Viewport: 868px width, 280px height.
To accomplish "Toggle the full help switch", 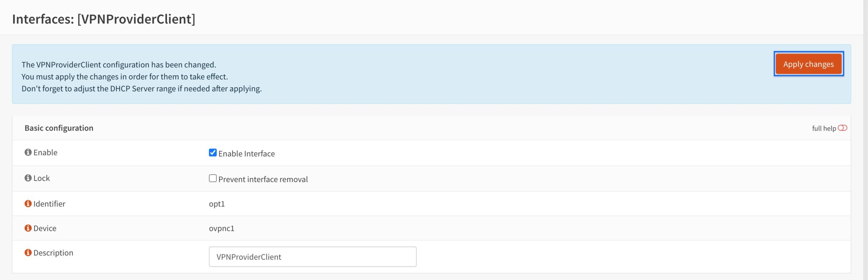I will [x=842, y=128].
